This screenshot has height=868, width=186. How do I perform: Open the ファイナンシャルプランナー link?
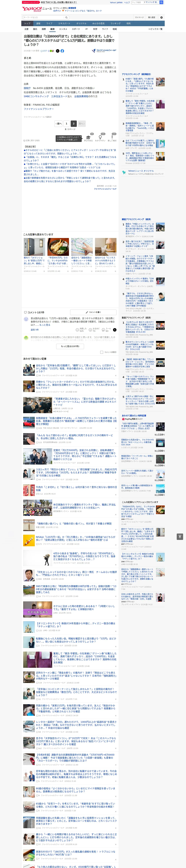click(x=39, y=109)
